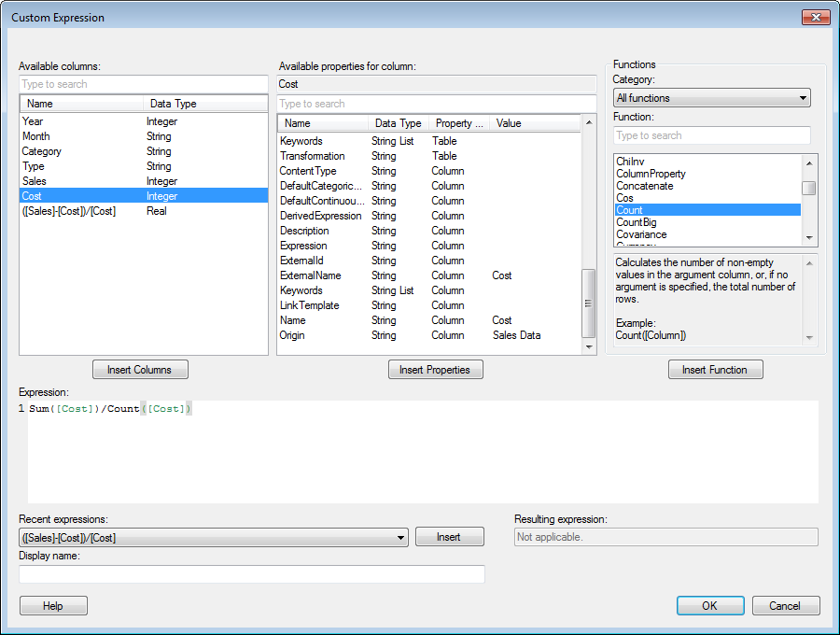Viewport: 840px width, 635px height.
Task: Click the function search field
Action: 711,135
